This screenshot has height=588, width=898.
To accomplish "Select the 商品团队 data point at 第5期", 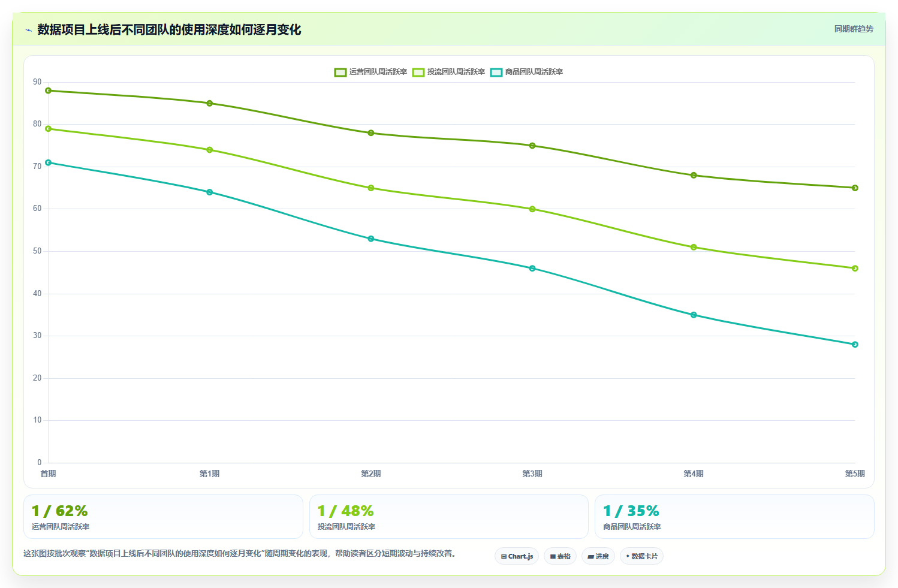I will coord(855,344).
